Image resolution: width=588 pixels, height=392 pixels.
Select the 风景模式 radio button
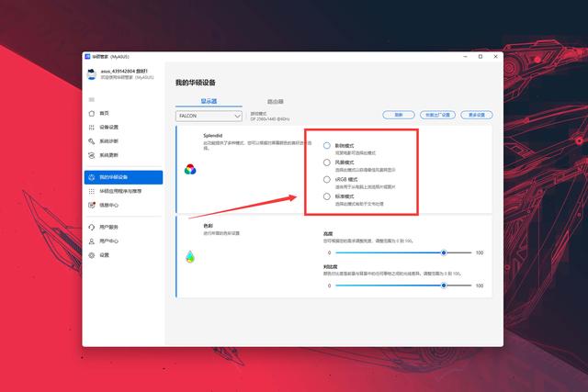(327, 162)
